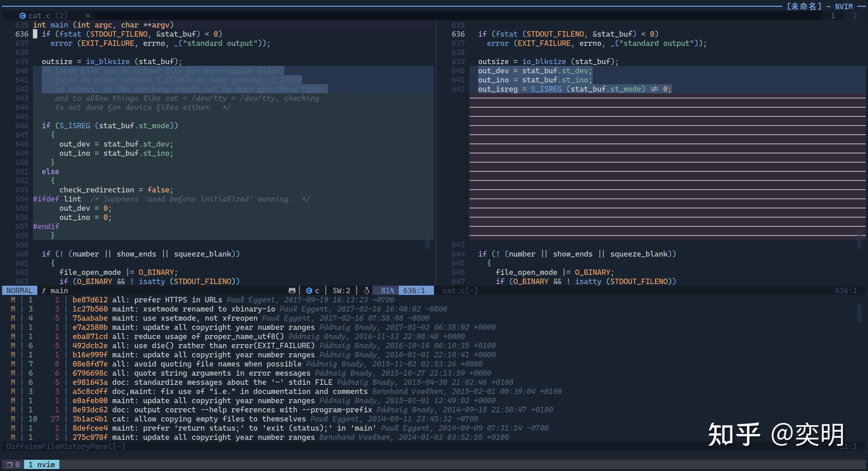
Task: Click right diff pane scrollbar thumb
Action: (x=859, y=240)
